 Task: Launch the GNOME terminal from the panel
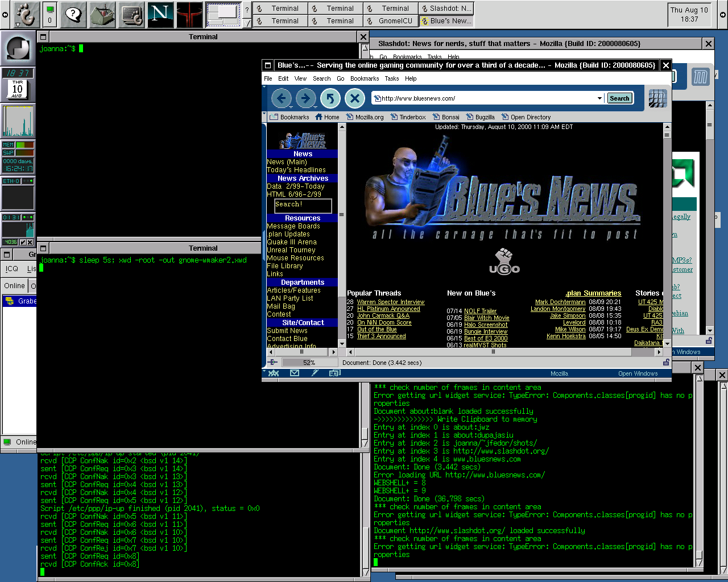(x=131, y=14)
